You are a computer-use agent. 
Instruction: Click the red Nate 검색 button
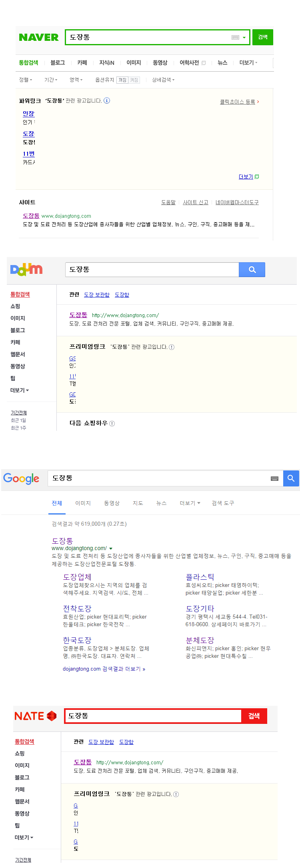[x=254, y=716]
